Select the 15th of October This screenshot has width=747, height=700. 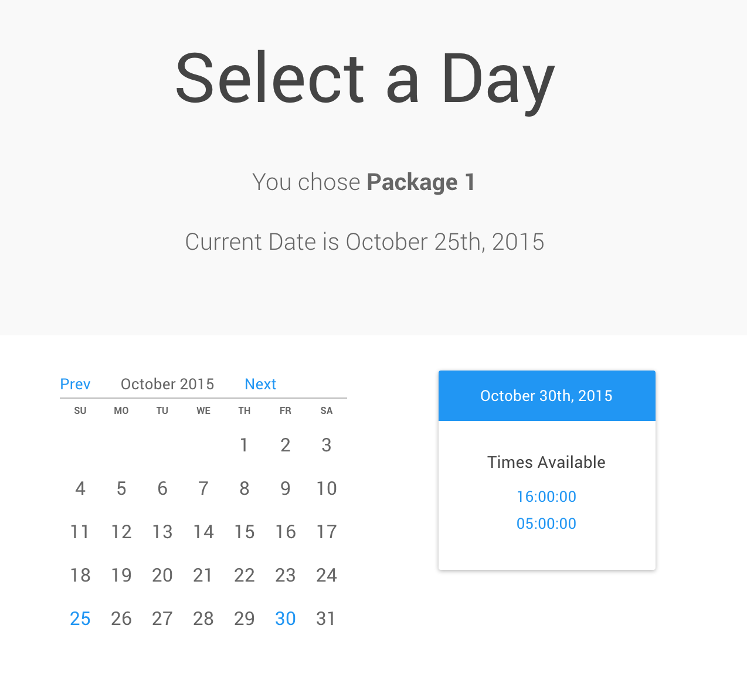click(245, 532)
